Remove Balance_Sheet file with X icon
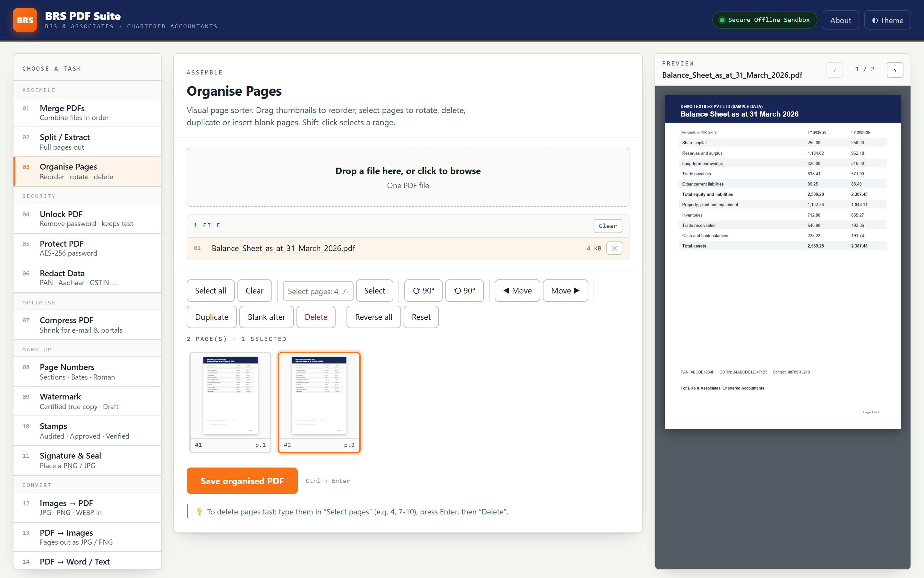Viewport: 924px width, 578px height. pos(614,248)
